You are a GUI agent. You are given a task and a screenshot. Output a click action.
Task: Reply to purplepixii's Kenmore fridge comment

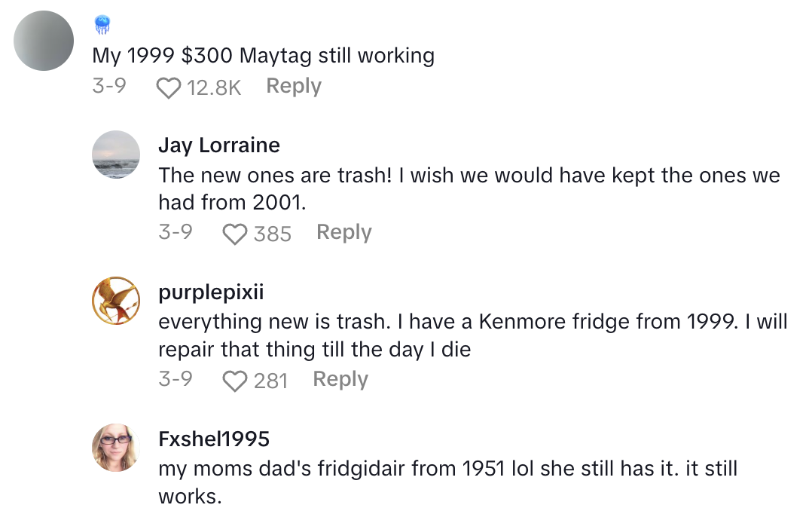coord(340,379)
